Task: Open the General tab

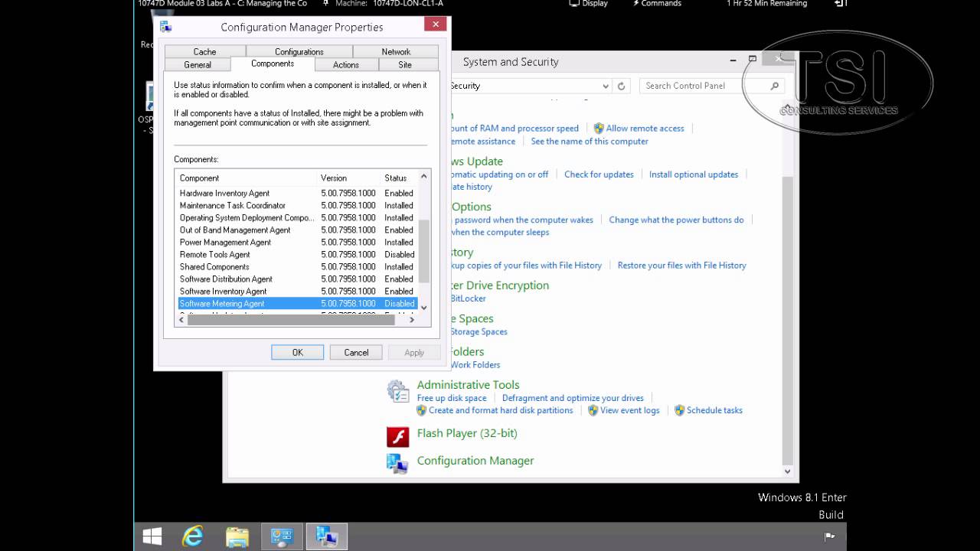Action: [x=198, y=64]
